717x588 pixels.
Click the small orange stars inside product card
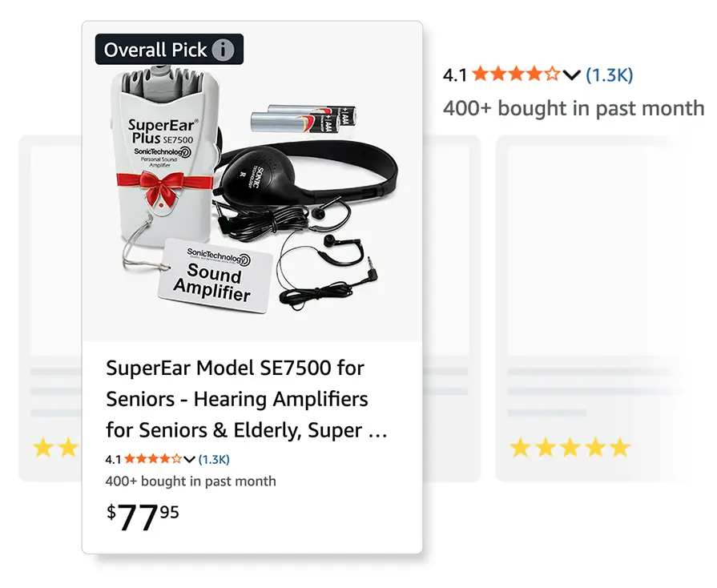point(152,459)
